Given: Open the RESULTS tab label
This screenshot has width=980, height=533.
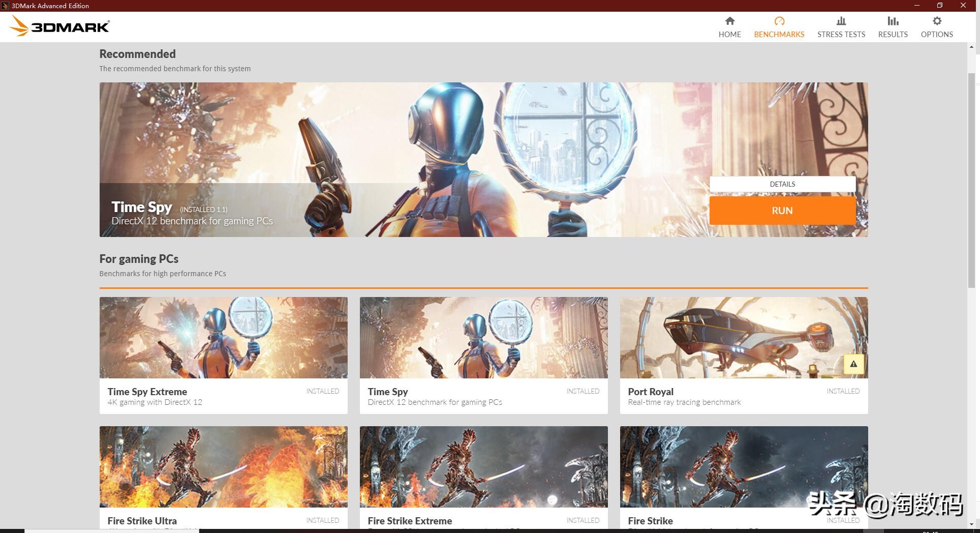Looking at the screenshot, I should click(x=893, y=35).
